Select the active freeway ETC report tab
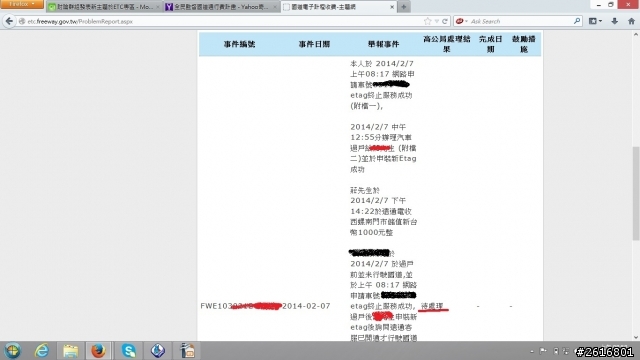 click(x=338, y=7)
